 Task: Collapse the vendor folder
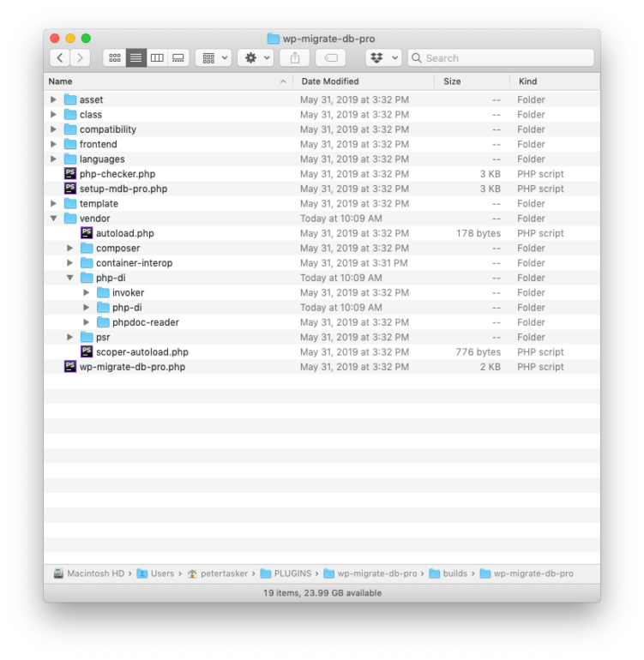[x=54, y=219]
